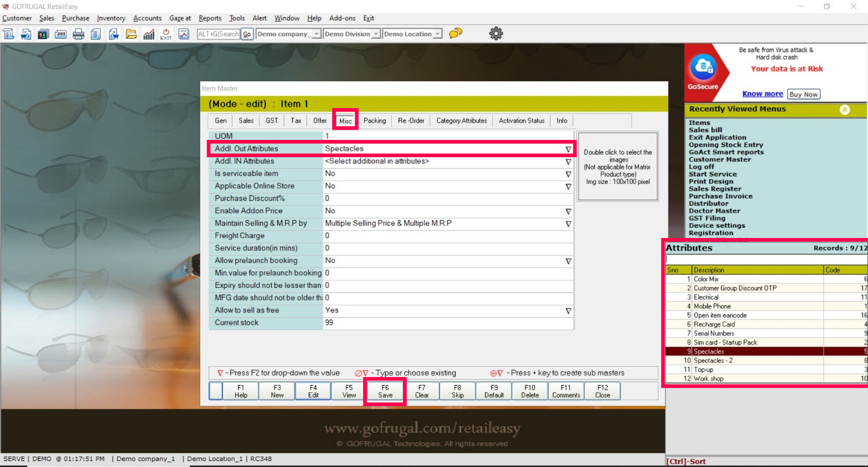Click the Know more link

click(x=762, y=94)
